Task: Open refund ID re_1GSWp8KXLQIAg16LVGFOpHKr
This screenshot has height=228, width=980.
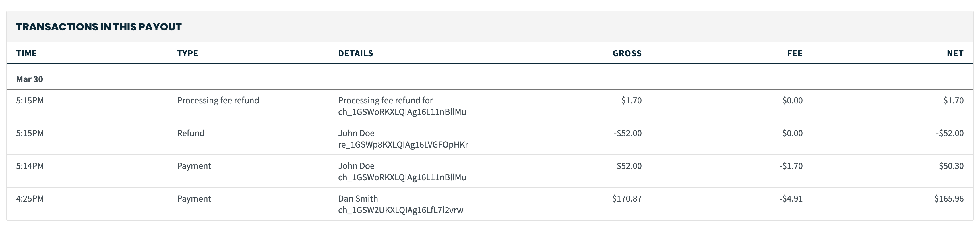Action: (403, 145)
